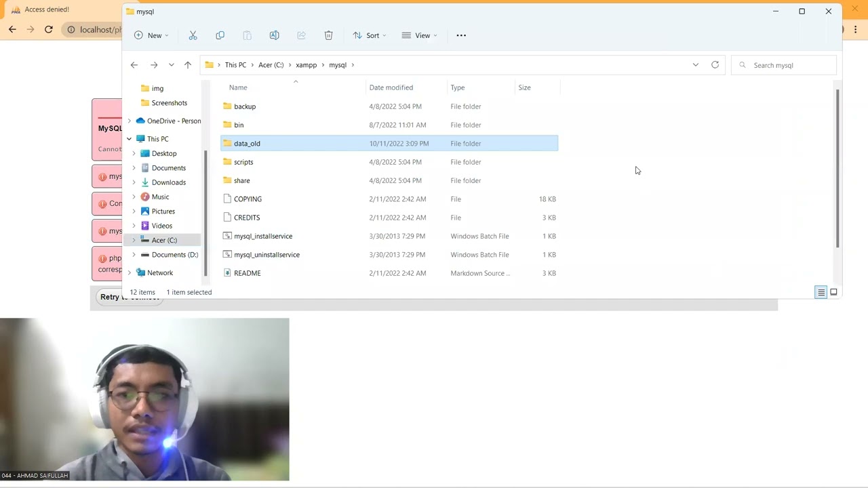Select the data_old folder name
Image resolution: width=868 pixels, height=488 pixels.
point(247,144)
